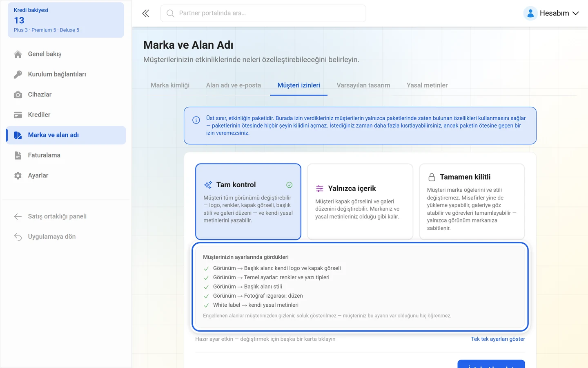Open Satış ortaklığı paneli link
This screenshot has height=368, width=588.
66,216
